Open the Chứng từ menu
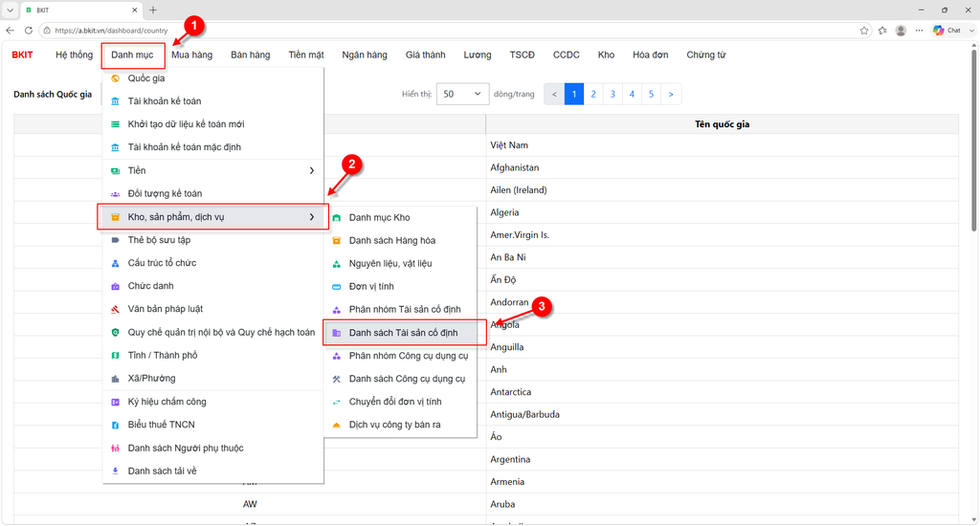This screenshot has width=980, height=526. click(706, 55)
